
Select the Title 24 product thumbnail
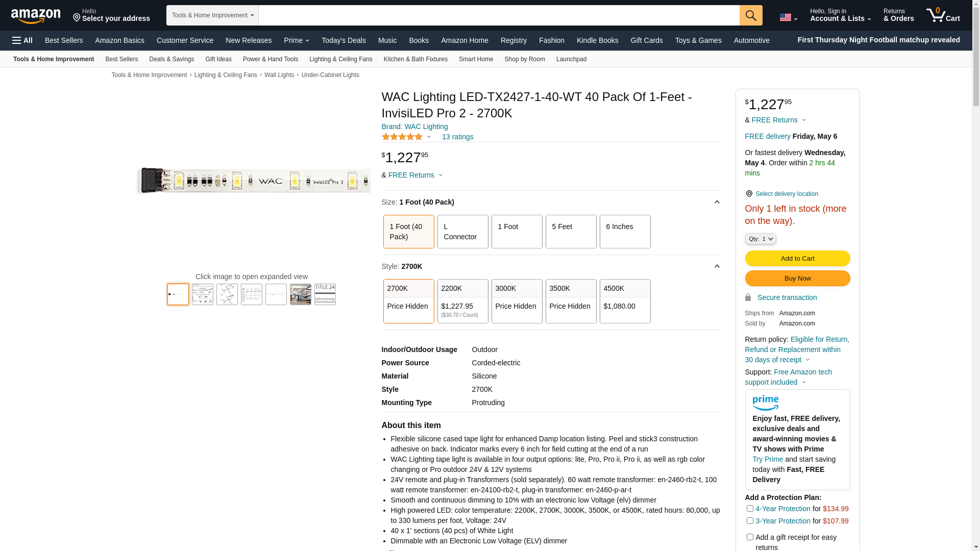point(325,294)
